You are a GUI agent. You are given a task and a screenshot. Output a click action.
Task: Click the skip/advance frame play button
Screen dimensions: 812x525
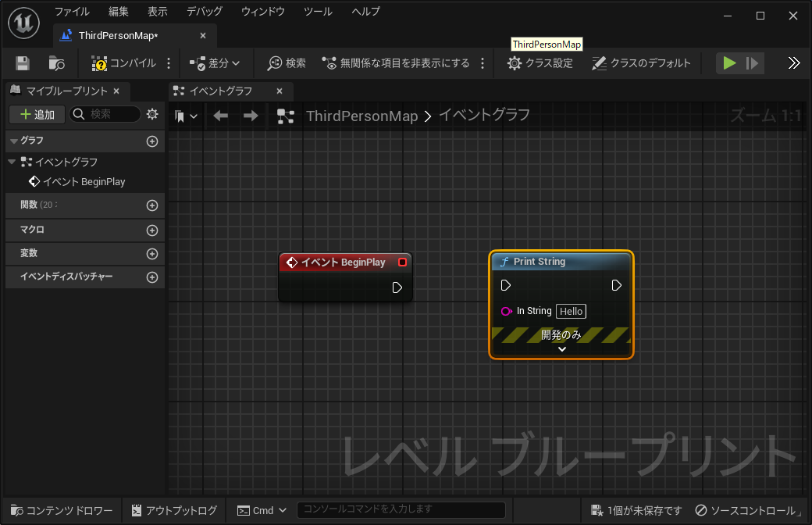[x=753, y=63]
